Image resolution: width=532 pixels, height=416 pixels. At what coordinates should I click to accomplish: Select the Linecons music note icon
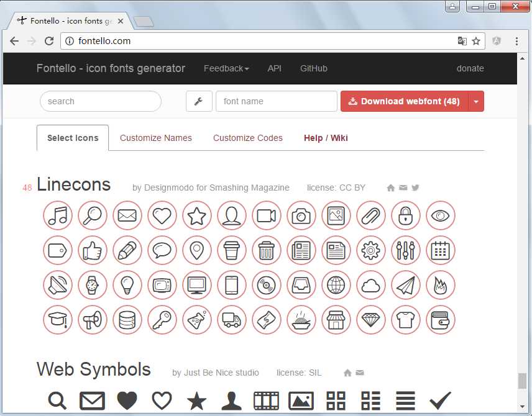click(58, 215)
